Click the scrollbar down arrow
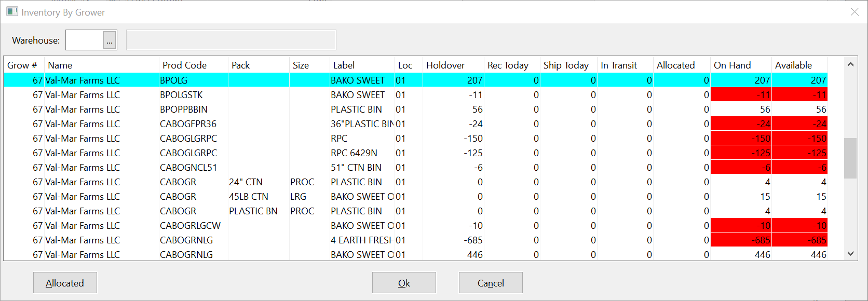This screenshot has width=868, height=301. [850, 254]
